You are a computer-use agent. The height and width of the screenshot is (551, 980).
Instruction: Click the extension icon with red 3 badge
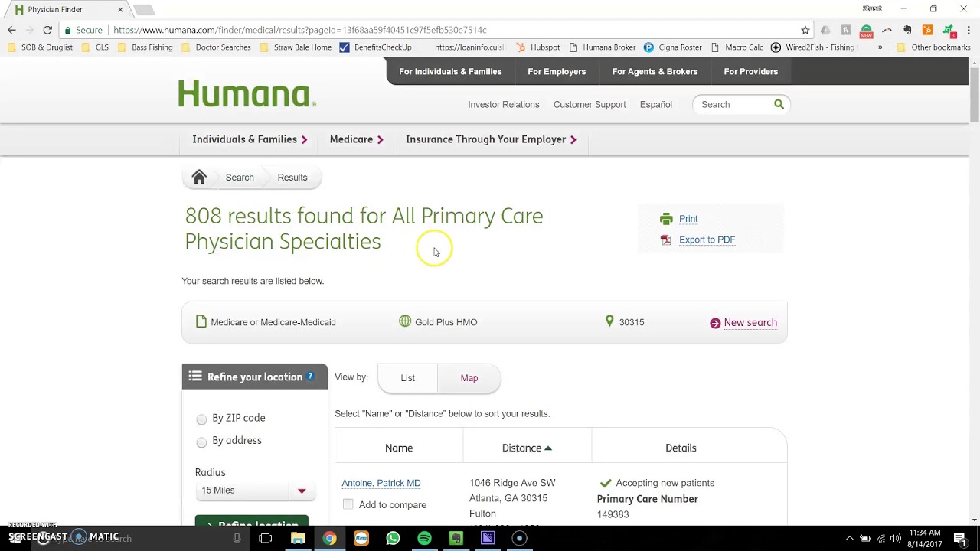(949, 31)
